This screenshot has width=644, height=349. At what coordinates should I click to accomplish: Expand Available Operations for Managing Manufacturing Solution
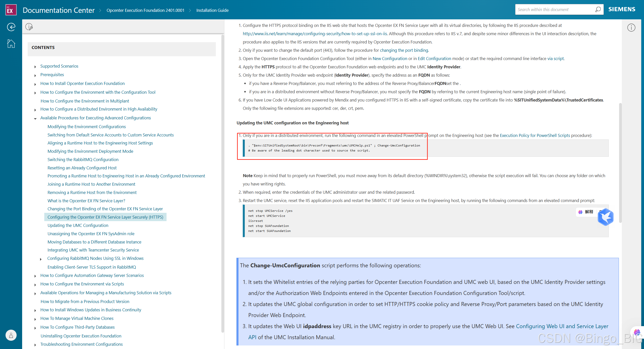point(35,293)
